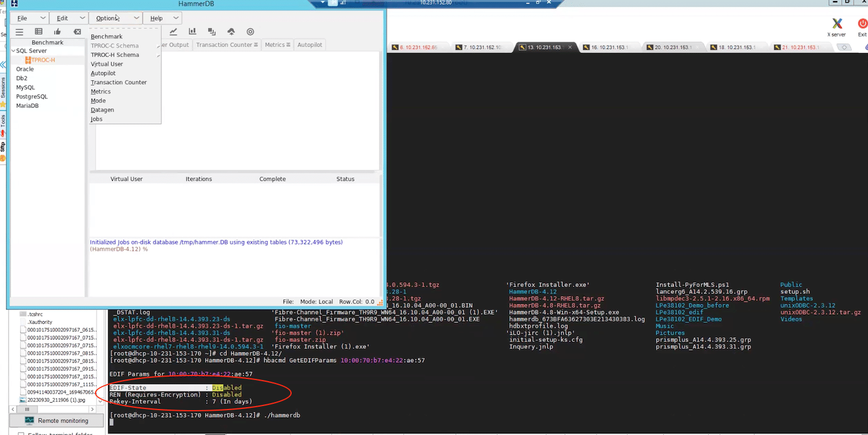Open the Edit menu dropdown
Screen dimensions: 868x435
pos(68,18)
